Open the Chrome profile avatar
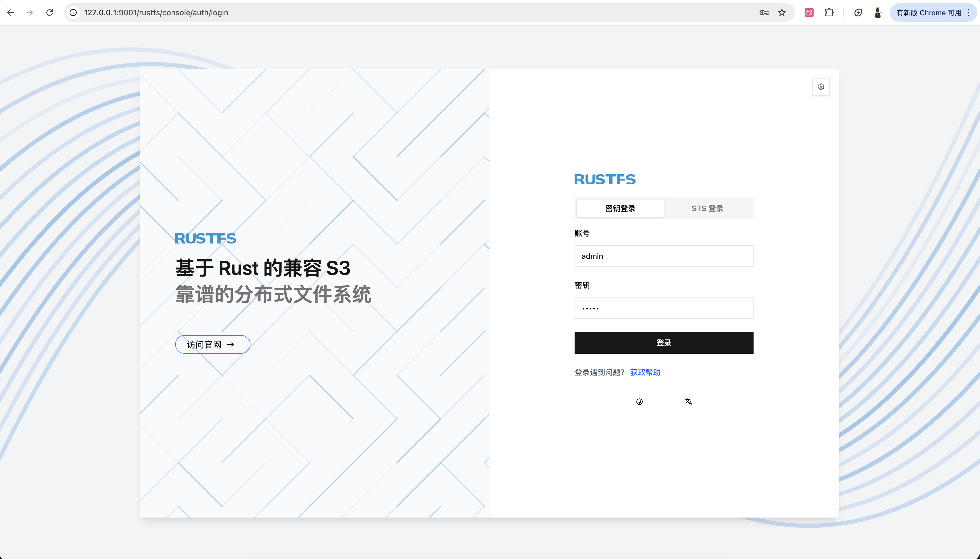This screenshot has height=559, width=980. coord(877,13)
